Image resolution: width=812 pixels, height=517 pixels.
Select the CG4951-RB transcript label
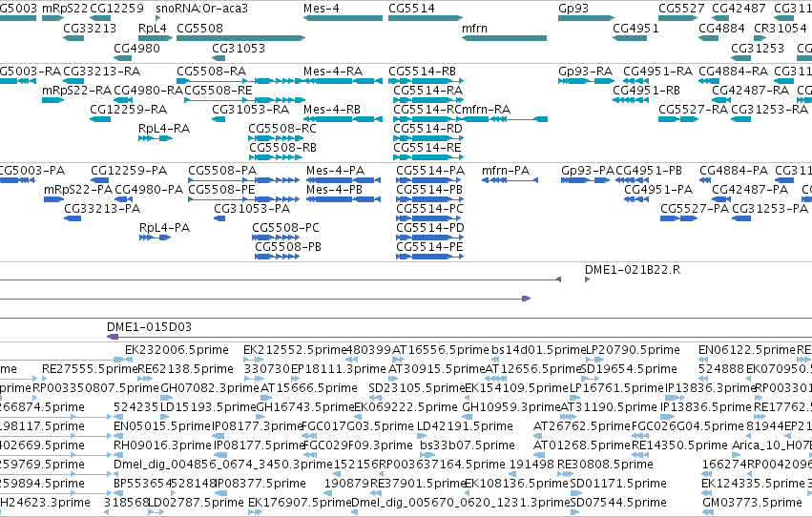click(646, 91)
